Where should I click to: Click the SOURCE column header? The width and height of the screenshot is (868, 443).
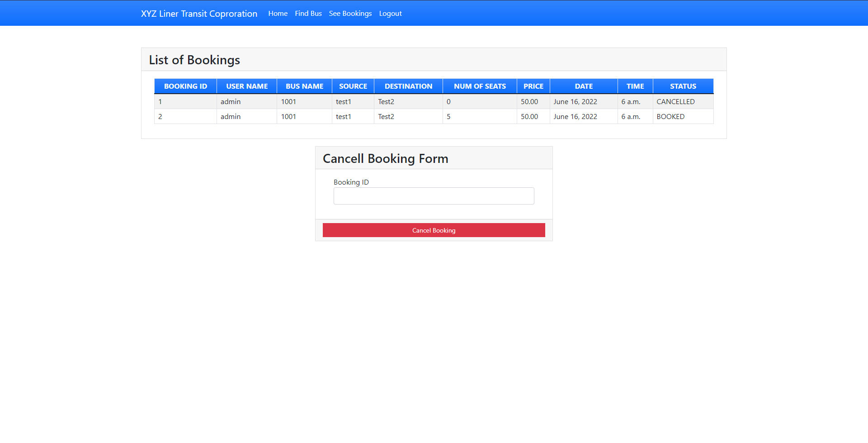353,86
